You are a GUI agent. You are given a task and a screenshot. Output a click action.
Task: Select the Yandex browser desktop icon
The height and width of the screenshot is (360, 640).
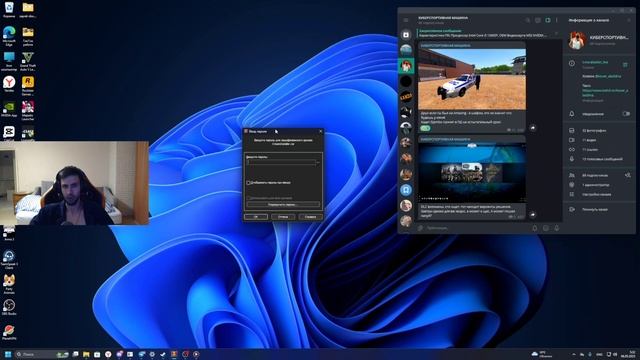point(9,84)
